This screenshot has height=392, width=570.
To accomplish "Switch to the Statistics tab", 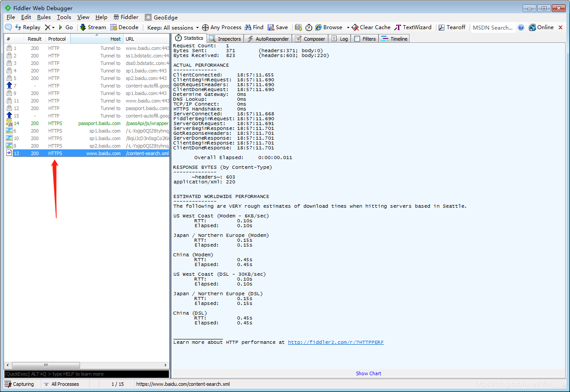I will (x=189, y=38).
